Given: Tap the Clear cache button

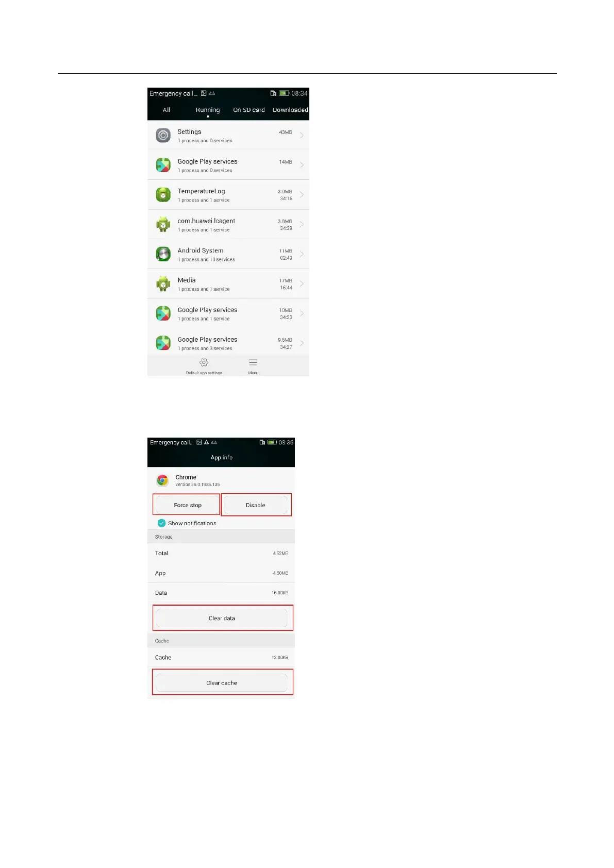Looking at the screenshot, I should [x=222, y=683].
